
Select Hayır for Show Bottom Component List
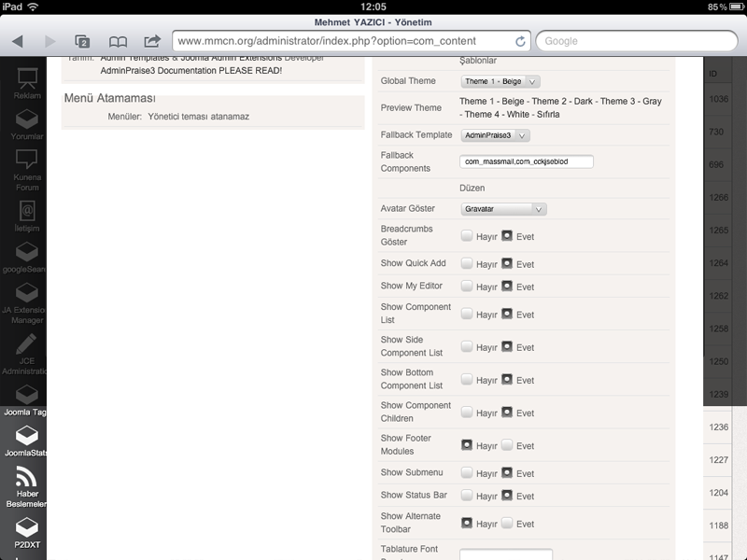click(466, 380)
